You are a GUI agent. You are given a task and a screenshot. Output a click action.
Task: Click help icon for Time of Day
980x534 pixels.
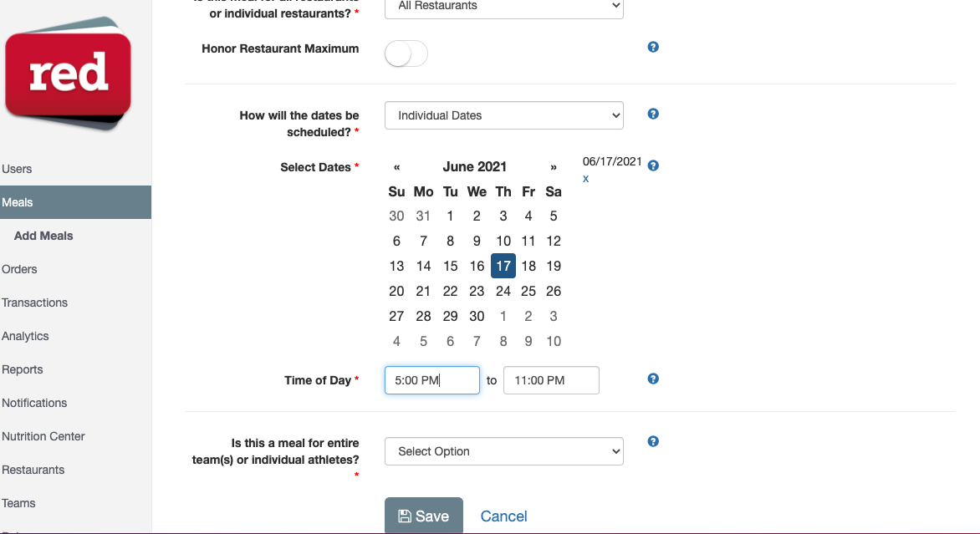653,379
